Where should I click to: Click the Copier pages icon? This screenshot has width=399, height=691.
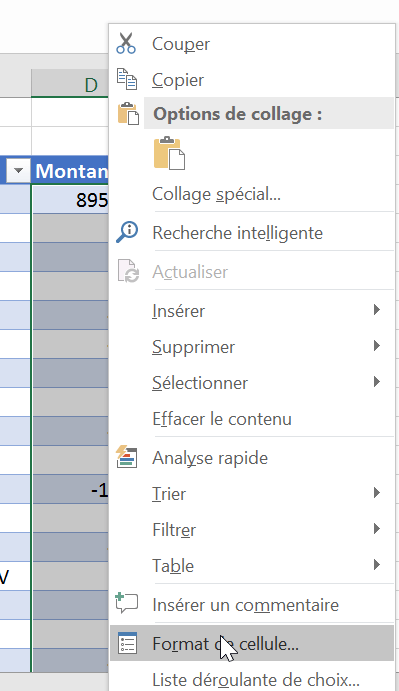(x=127, y=79)
